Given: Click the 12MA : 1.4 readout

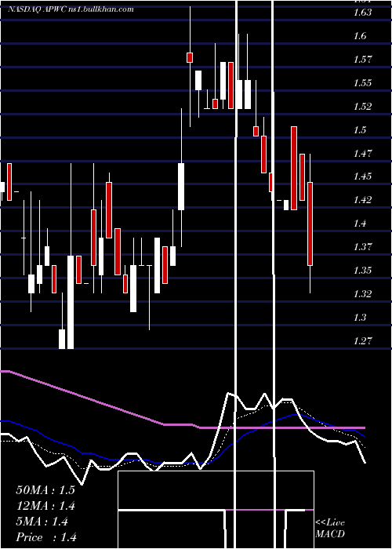Looking at the screenshot, I should [x=45, y=506].
